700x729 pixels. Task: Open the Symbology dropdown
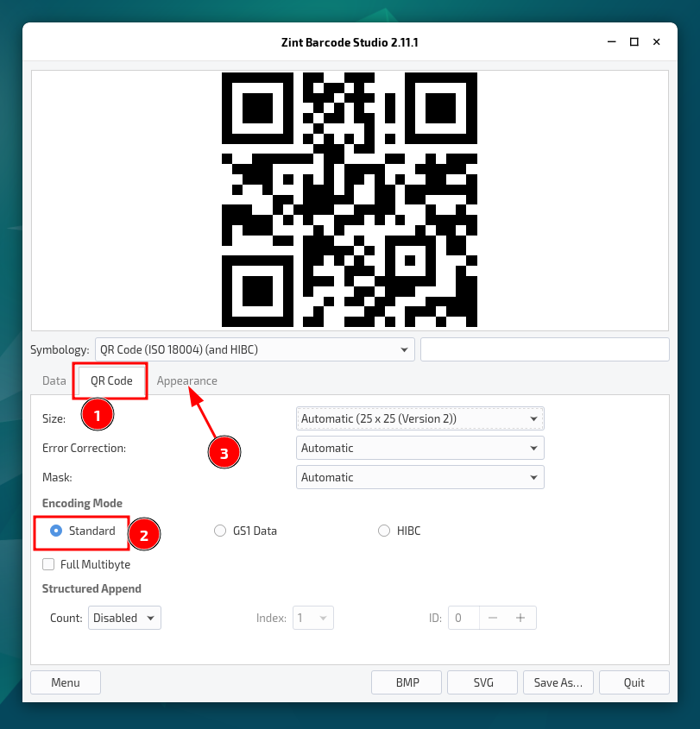coord(255,349)
